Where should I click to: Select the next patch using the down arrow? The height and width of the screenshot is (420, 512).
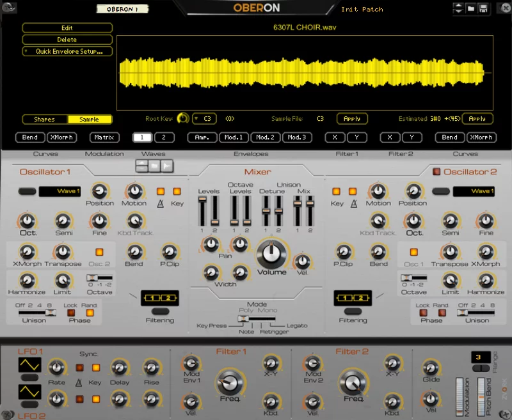(458, 11)
